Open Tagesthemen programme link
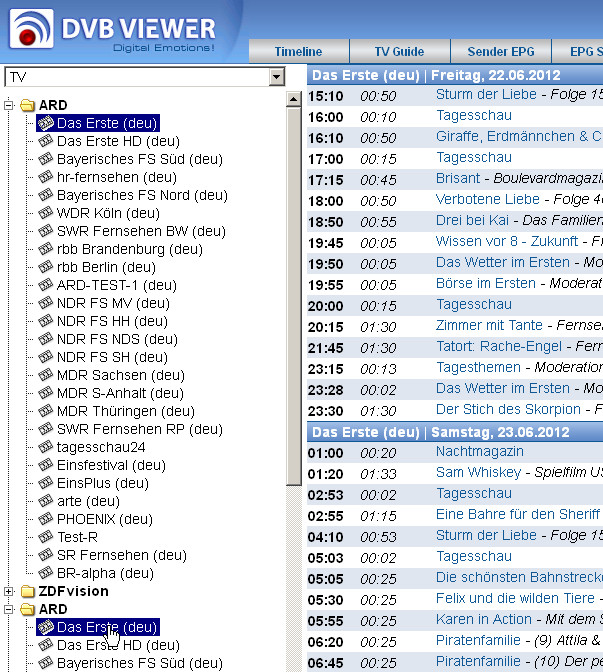Viewport: 603px width, 672px height. 478,367
